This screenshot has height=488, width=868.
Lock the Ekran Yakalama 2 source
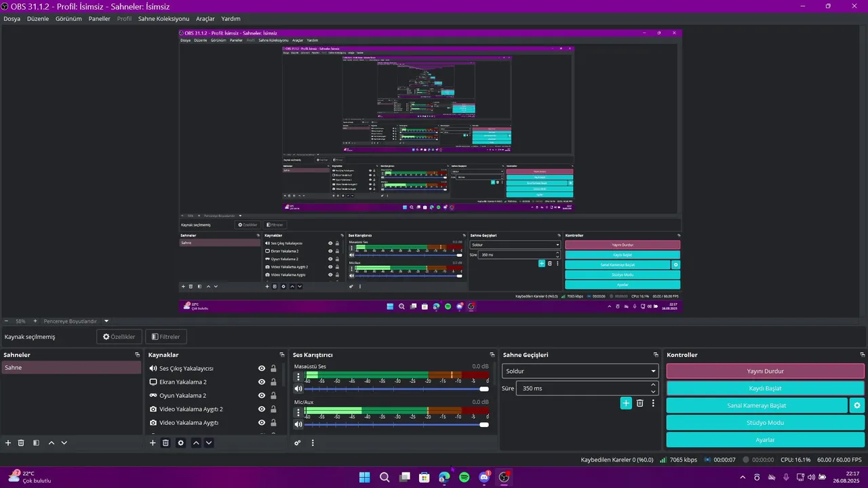pos(273,382)
